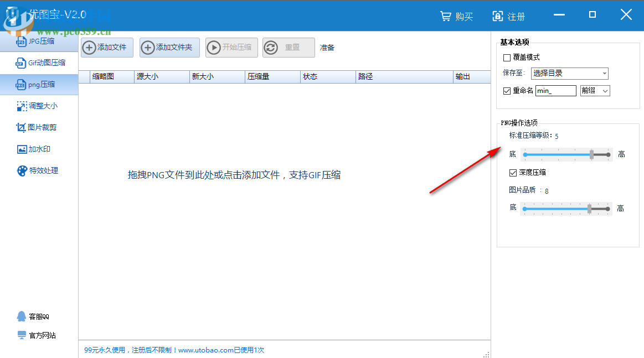Image resolution: width=644 pixels, height=358 pixels.
Task: Open the JPG压缩 tab
Action: tap(39, 41)
